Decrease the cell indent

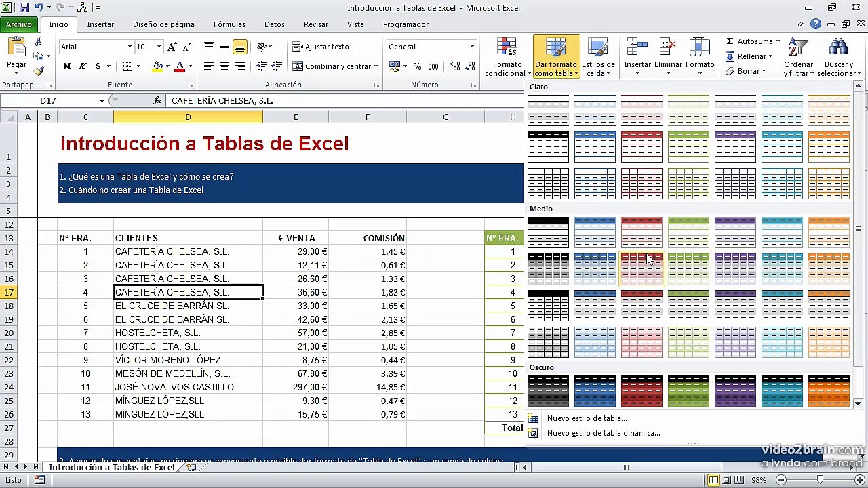click(x=262, y=66)
